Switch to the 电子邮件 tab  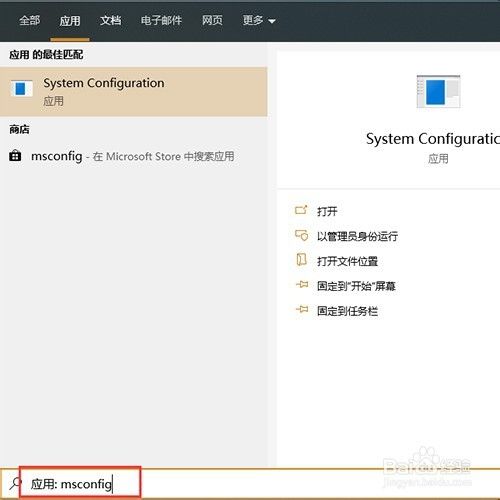point(161,21)
